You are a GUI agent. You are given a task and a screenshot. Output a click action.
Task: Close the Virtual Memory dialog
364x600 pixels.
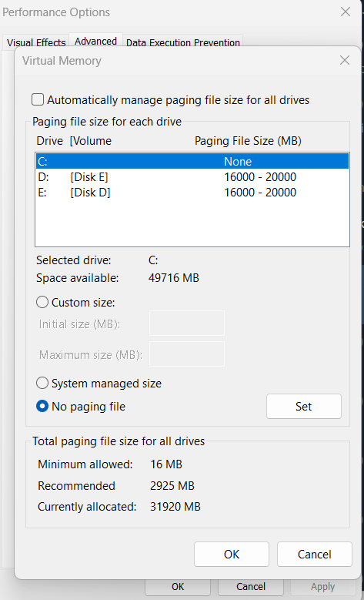pos(345,60)
